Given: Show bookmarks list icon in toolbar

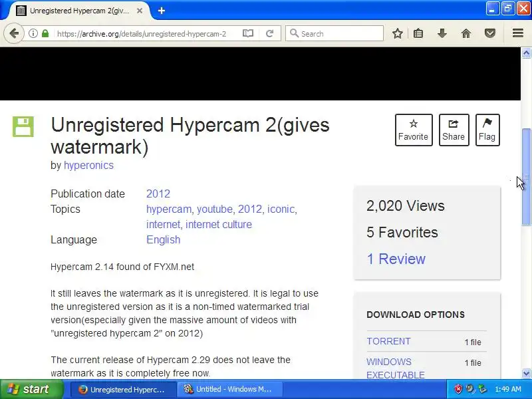Looking at the screenshot, I should point(418,33).
